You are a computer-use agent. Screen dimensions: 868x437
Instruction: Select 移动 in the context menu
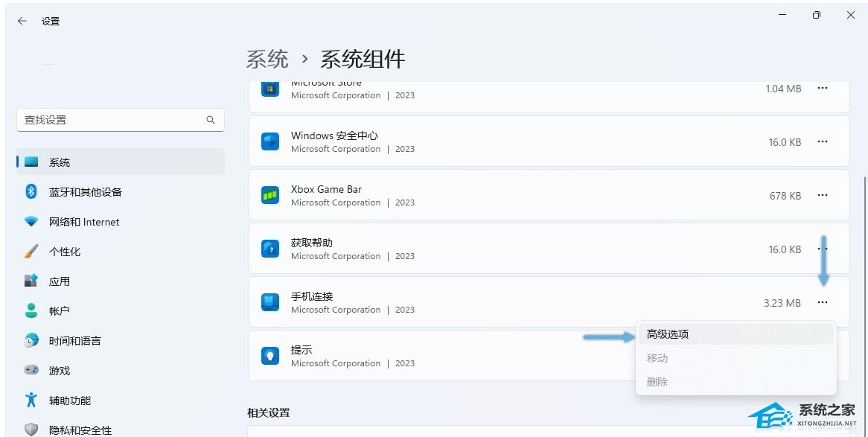pos(735,358)
